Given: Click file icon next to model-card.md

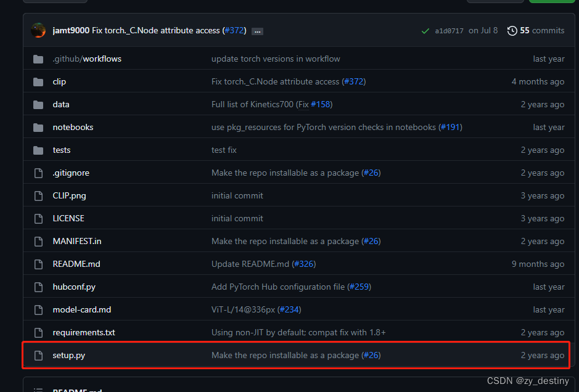Looking at the screenshot, I should (38, 310).
